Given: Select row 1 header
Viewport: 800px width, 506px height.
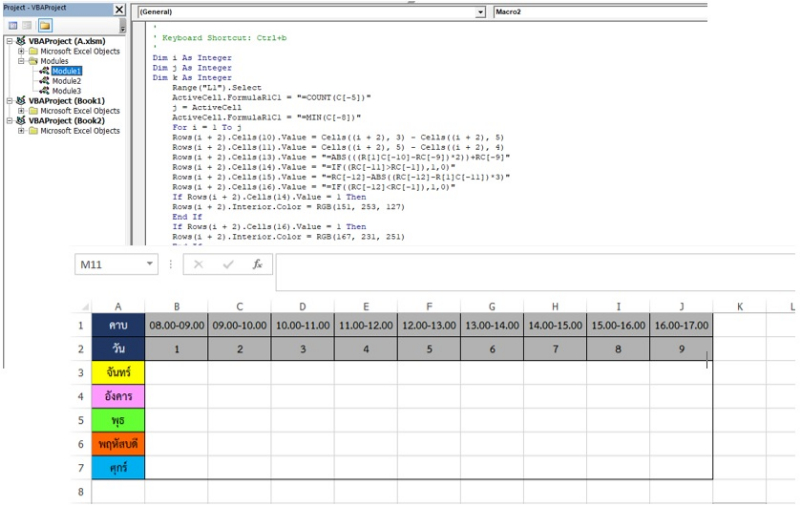Looking at the screenshot, I should pyautogui.click(x=81, y=325).
